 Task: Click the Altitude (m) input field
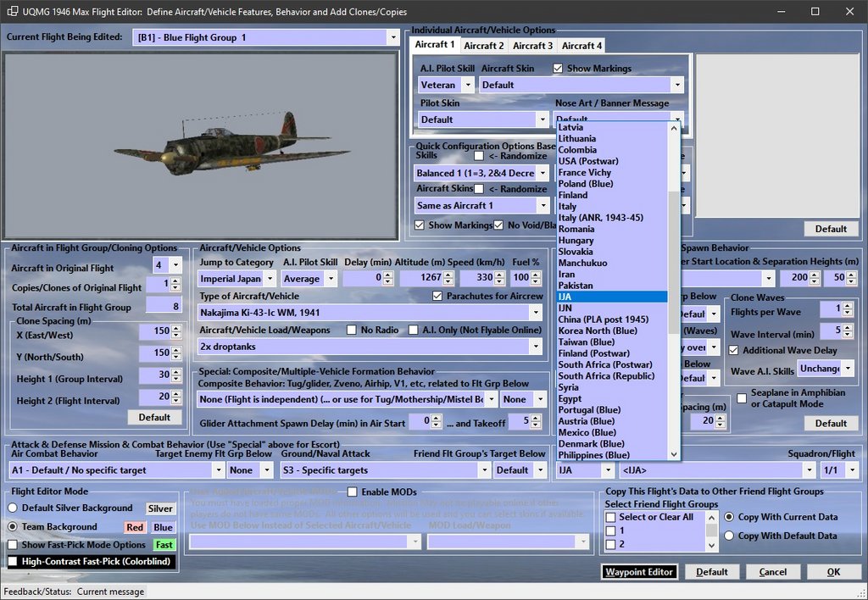click(420, 278)
